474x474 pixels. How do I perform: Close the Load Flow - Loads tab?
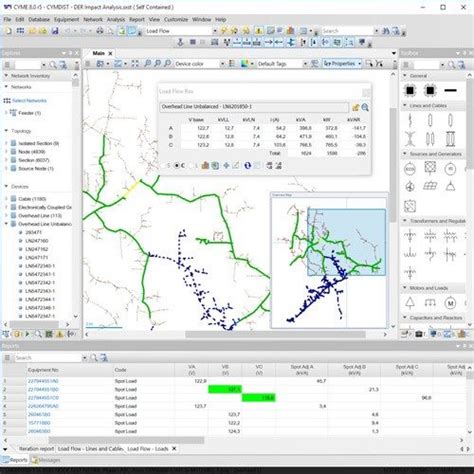(x=174, y=449)
